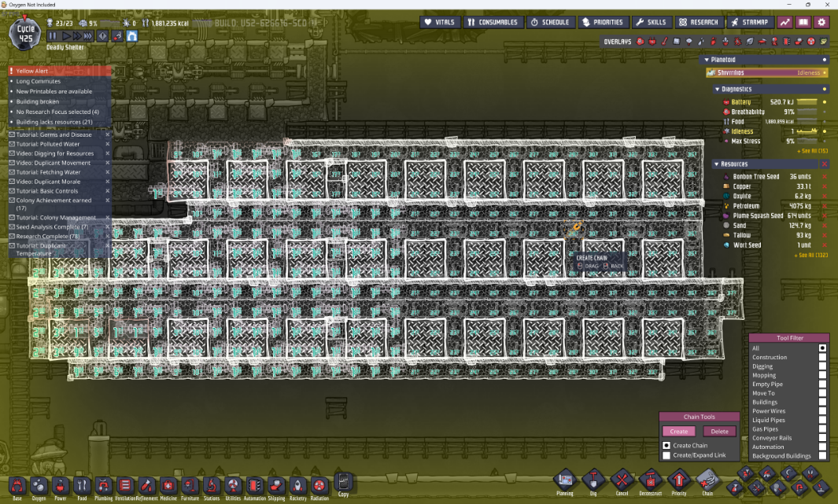This screenshot has width=838, height=504.
Task: Set game to fastest speed
Action: pyautogui.click(x=88, y=35)
